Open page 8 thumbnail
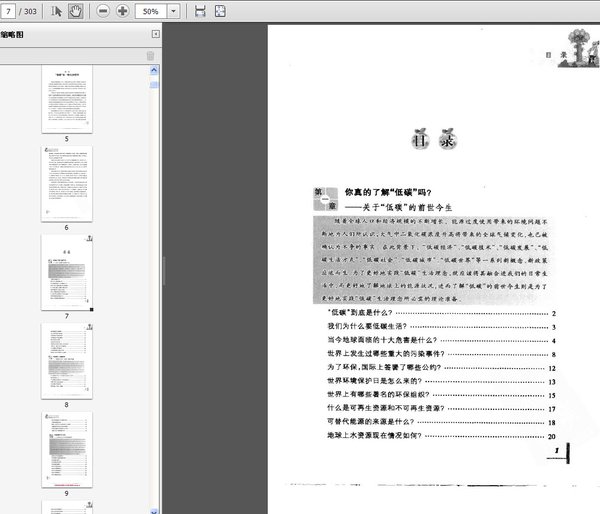 point(67,361)
